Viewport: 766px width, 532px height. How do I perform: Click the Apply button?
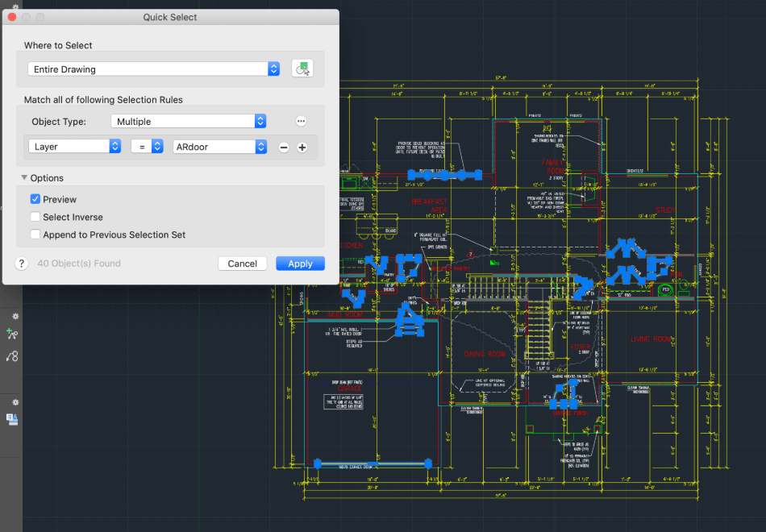(299, 264)
